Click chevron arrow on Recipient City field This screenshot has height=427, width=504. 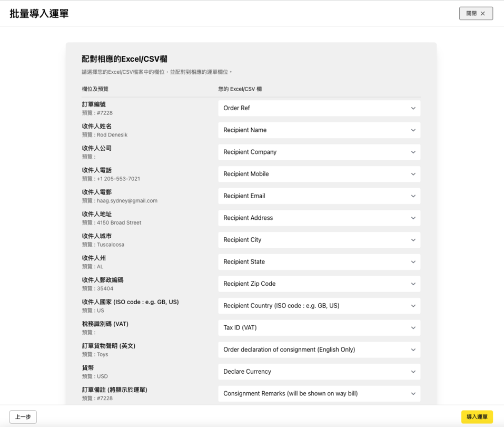[x=413, y=240]
